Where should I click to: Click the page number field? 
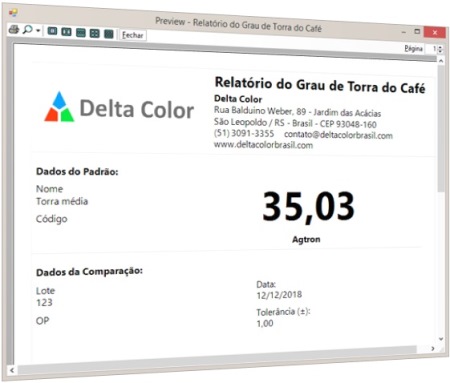coord(432,49)
